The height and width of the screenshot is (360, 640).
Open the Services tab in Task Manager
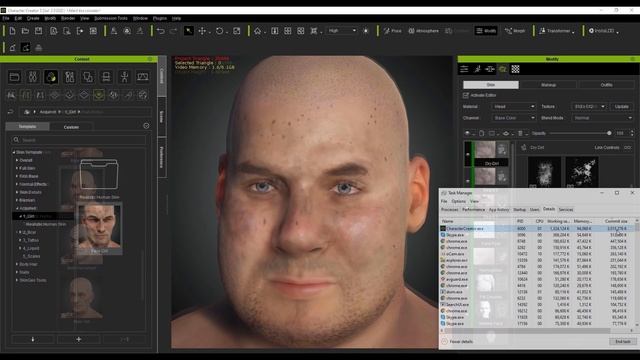(566, 209)
